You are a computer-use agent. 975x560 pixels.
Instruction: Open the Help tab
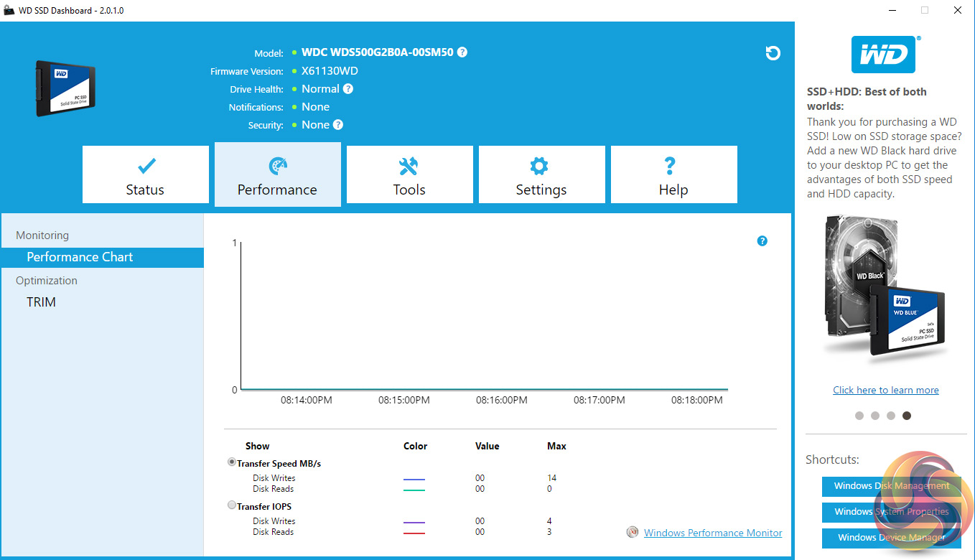click(x=673, y=175)
